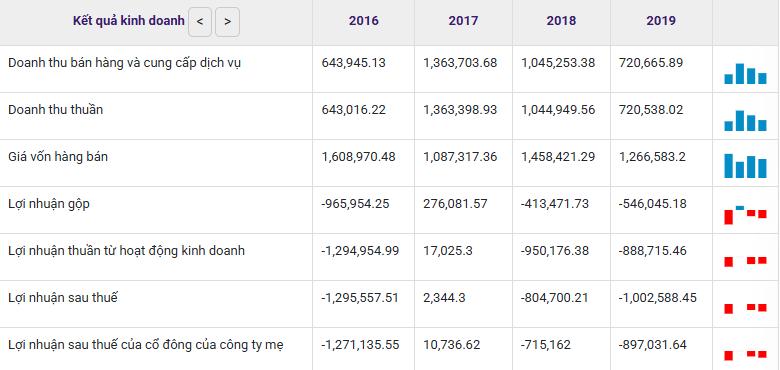Click value 1,458,421.29
This screenshot has width=780, height=370.
click(x=558, y=157)
